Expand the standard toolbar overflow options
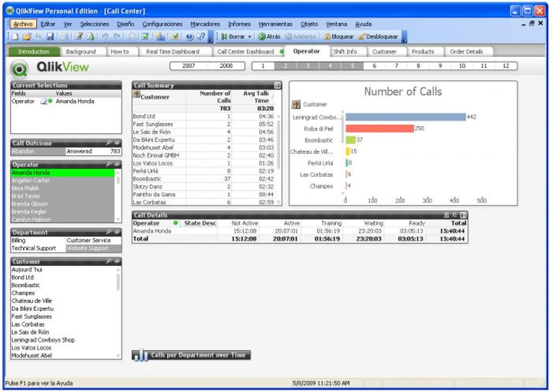552x392 pixels. click(211, 37)
